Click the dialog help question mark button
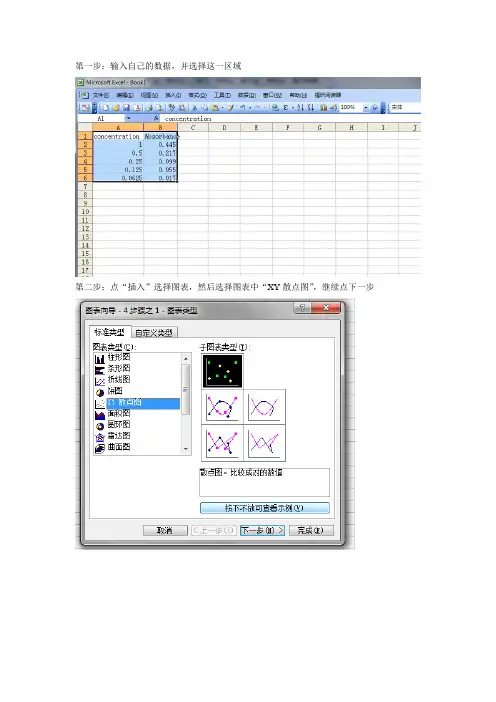The height and width of the screenshot is (702, 496). coord(302,308)
